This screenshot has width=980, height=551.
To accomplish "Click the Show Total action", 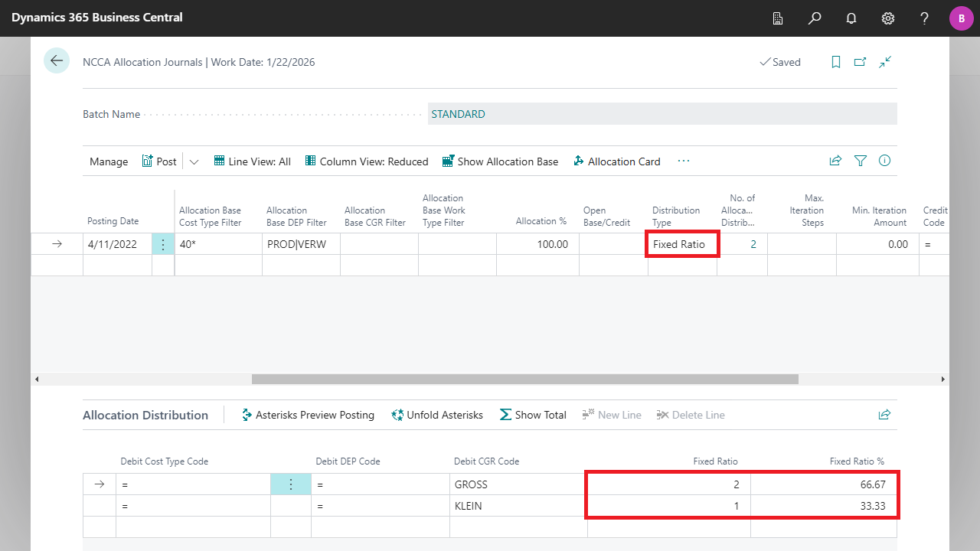I will click(533, 415).
